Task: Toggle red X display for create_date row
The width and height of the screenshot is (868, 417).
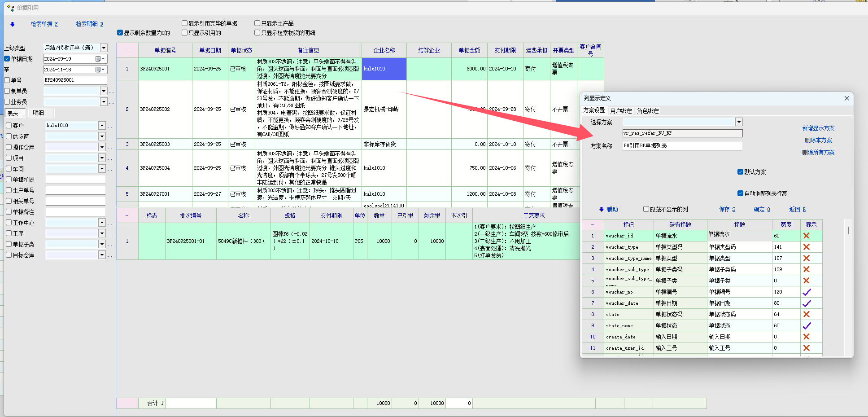Action: pyautogui.click(x=806, y=337)
